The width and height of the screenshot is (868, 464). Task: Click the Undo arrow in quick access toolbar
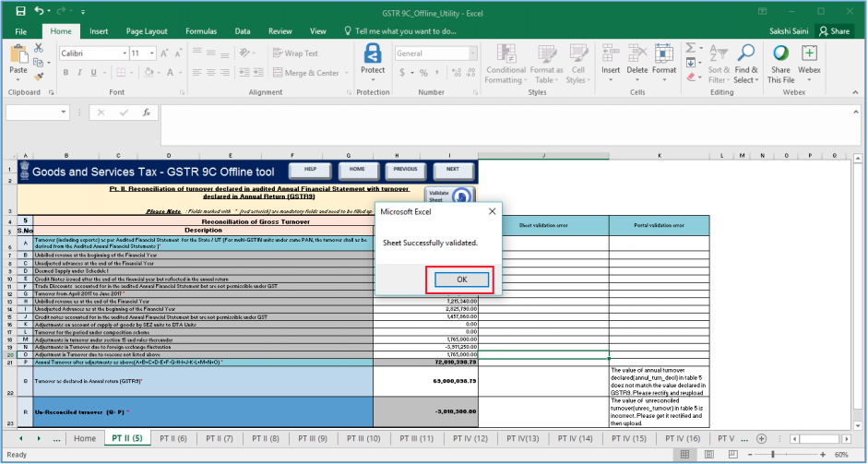point(38,11)
